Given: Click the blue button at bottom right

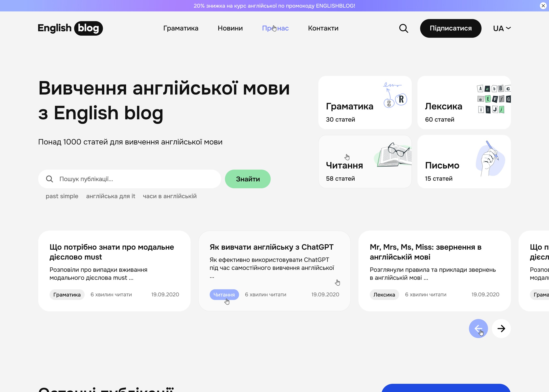Looking at the screenshot, I should click(446, 388).
